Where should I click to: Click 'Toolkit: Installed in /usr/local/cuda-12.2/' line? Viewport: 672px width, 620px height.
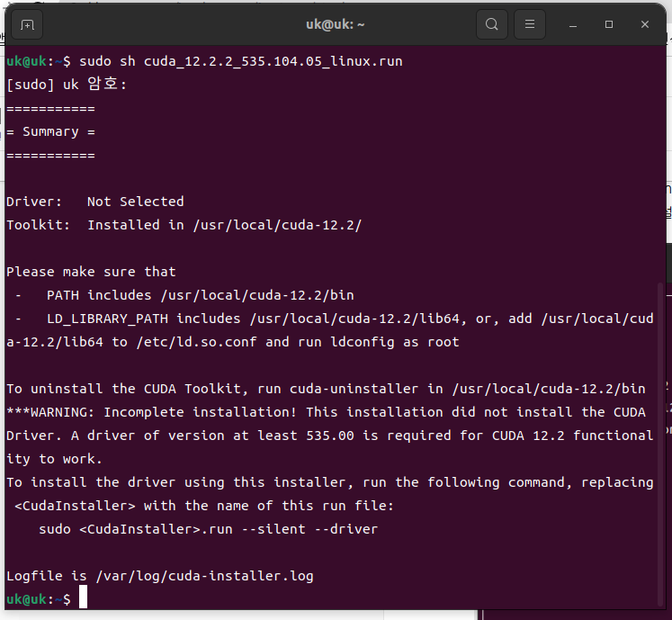point(184,225)
